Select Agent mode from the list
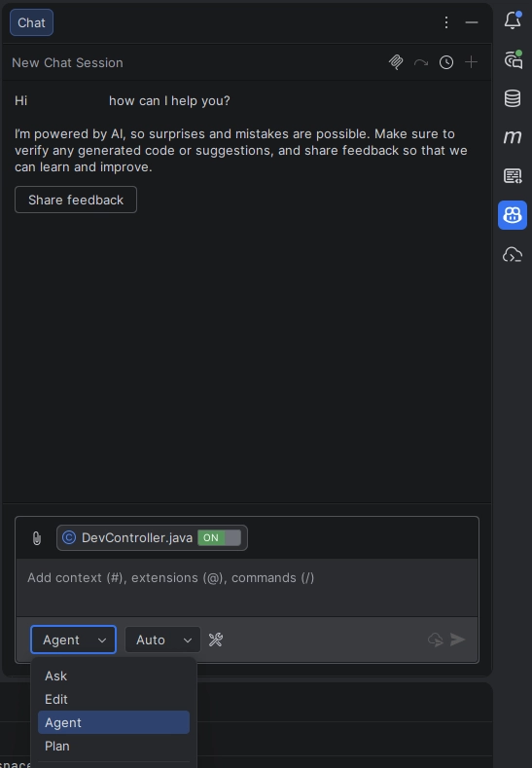This screenshot has width=532, height=768. [x=114, y=722]
